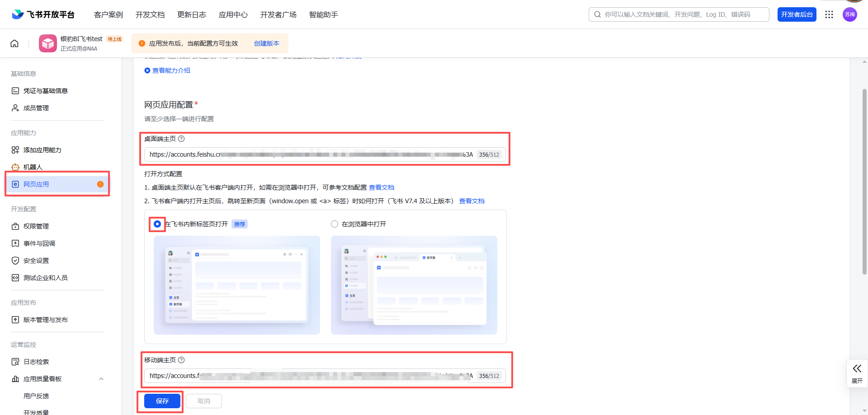The image size is (868, 415).
Task: Click the 保存 button
Action: pos(162,401)
